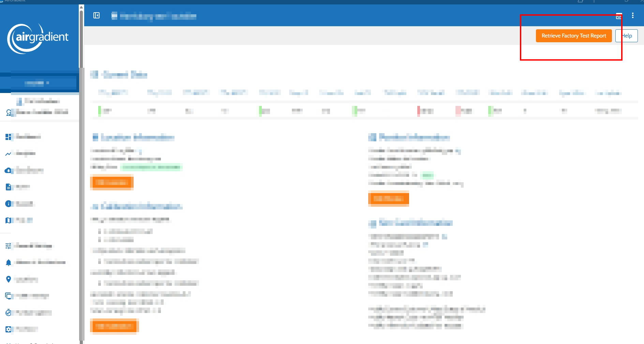This screenshot has height=344, width=644.
Task: Select the bell notifications icon
Action: point(8,263)
